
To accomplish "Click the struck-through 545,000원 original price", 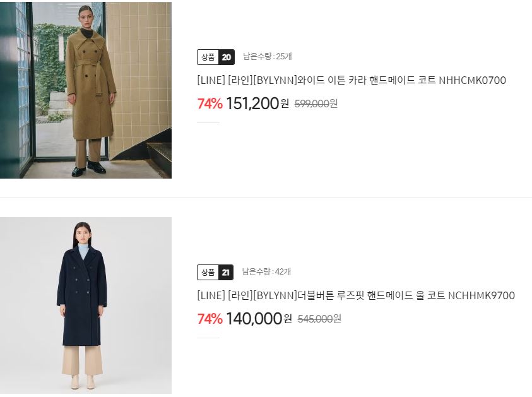I will pos(319,319).
